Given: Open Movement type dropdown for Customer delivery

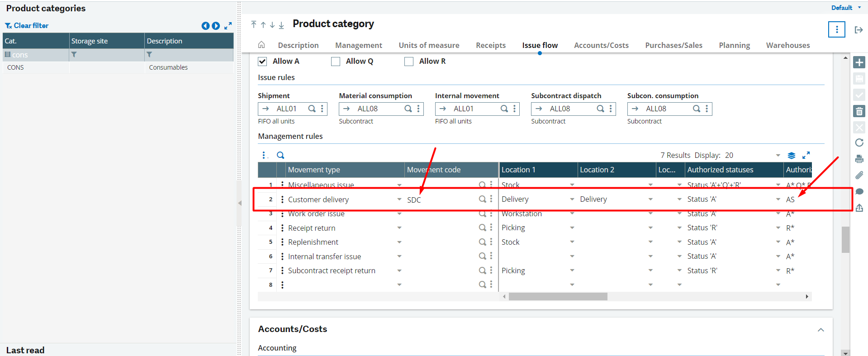Looking at the screenshot, I should coord(399,199).
